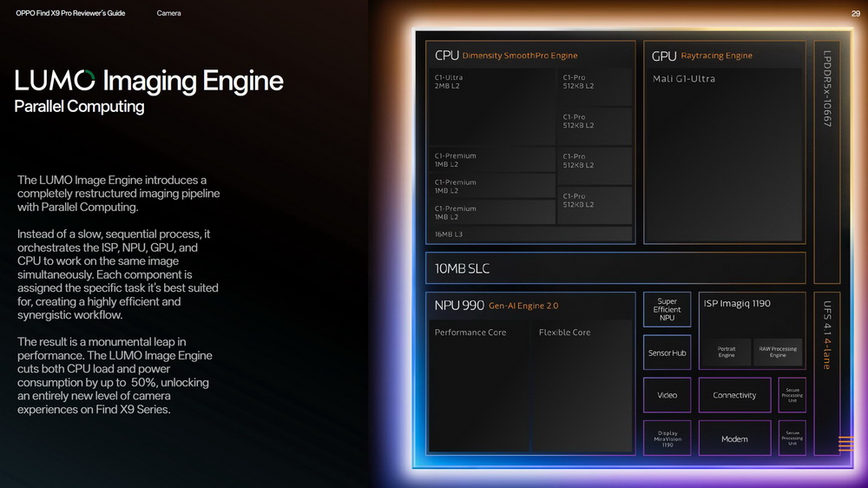The width and height of the screenshot is (868, 488).
Task: Click the "ISP Imagiq 1190" heading
Action: (737, 304)
